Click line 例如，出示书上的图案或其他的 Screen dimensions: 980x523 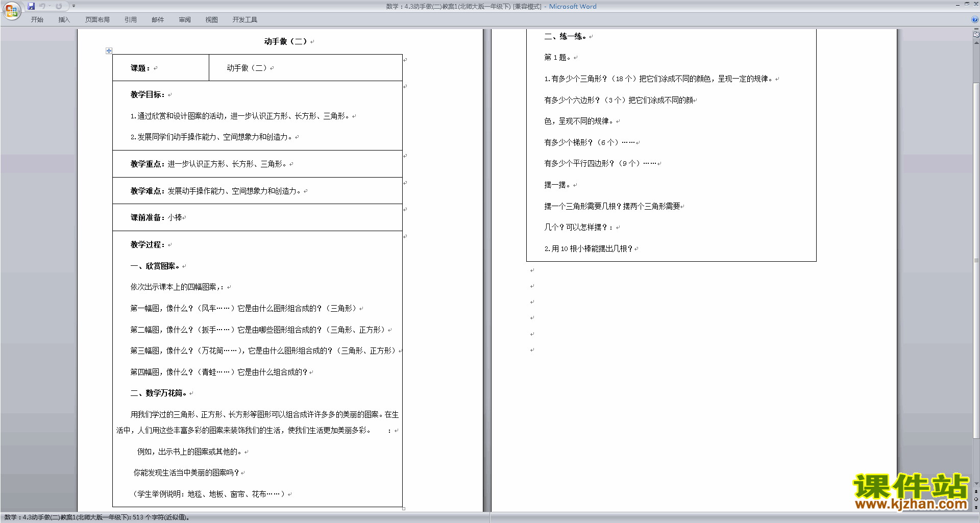(x=190, y=452)
